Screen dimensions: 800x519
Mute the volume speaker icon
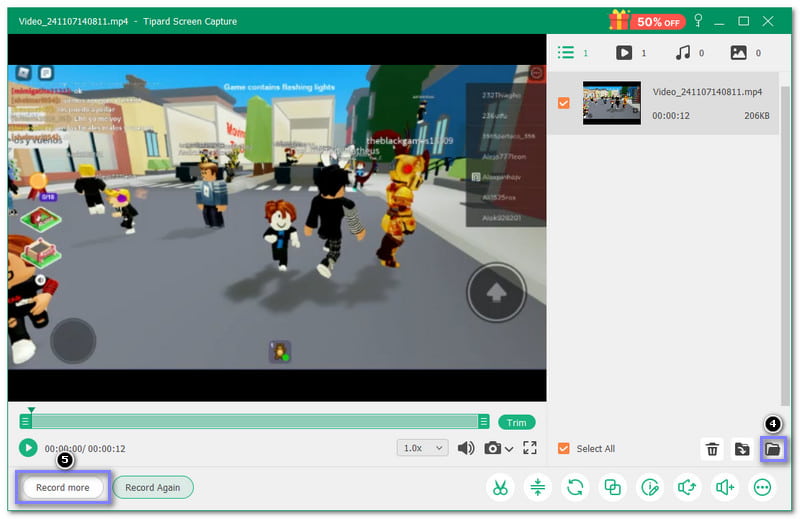coord(465,448)
